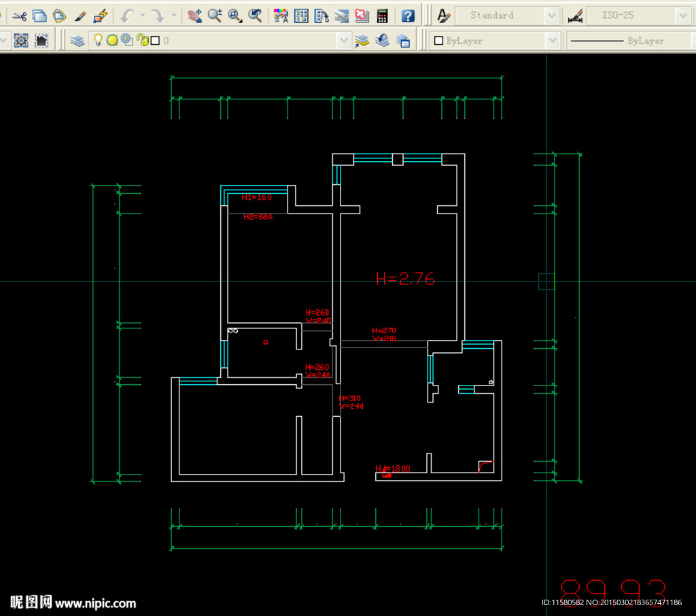Open the Layer Properties Manager
Screen dimensions: 696x616
[77, 41]
